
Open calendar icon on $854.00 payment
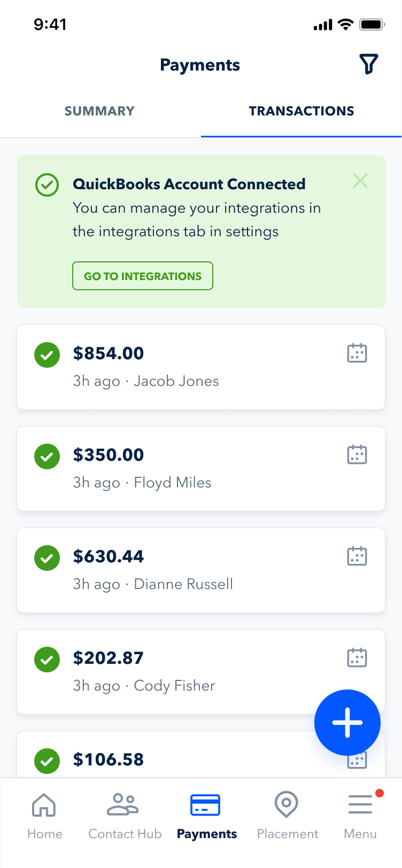[357, 353]
